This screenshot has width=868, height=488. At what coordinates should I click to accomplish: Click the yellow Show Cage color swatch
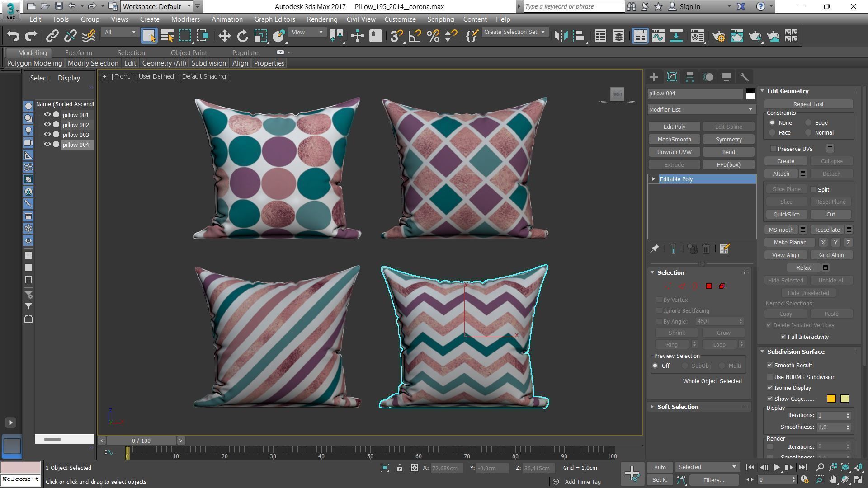pos(844,399)
